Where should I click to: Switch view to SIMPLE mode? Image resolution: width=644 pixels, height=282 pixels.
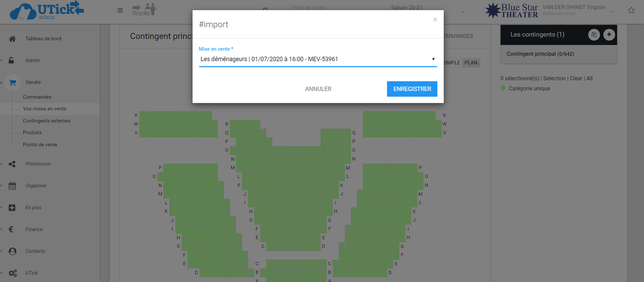[451, 63]
